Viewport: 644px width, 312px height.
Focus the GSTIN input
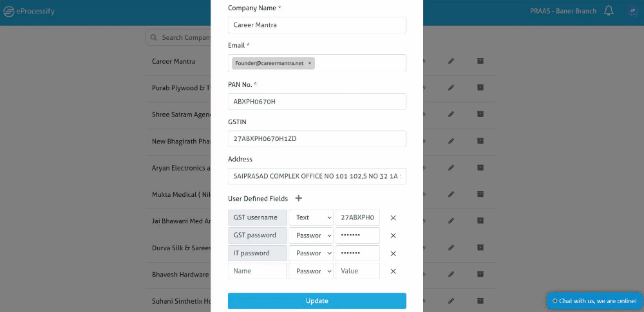317,139
